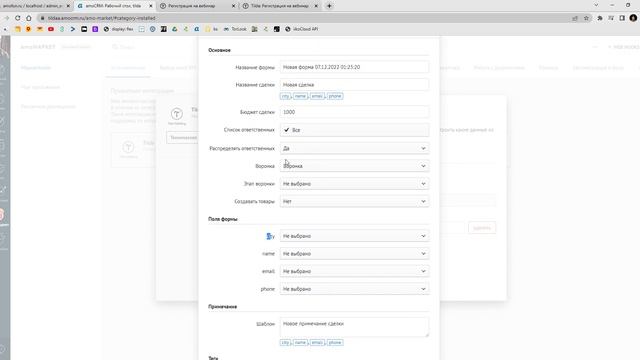Open the blue arrow bookmark icon
This screenshot has width=640, height=360.
tap(73, 29)
